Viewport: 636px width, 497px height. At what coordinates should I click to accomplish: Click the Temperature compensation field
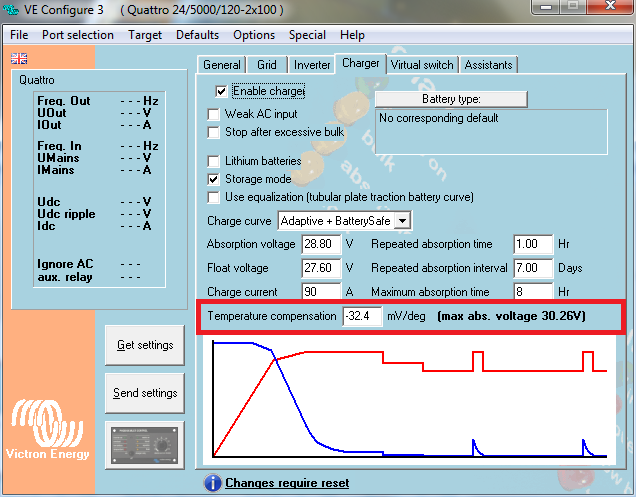click(x=362, y=316)
